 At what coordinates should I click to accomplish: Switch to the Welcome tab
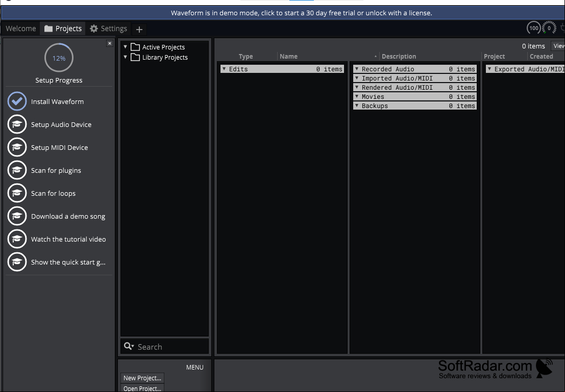pyautogui.click(x=21, y=29)
